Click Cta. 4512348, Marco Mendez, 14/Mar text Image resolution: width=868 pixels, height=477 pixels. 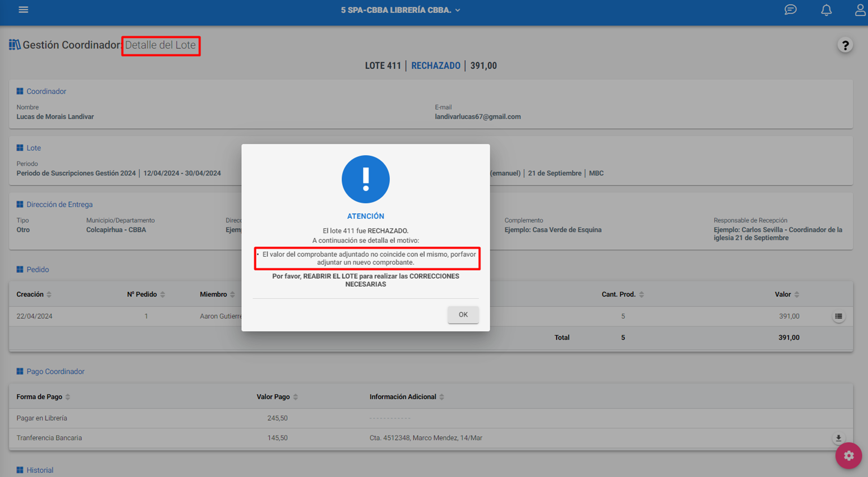pyautogui.click(x=426, y=438)
